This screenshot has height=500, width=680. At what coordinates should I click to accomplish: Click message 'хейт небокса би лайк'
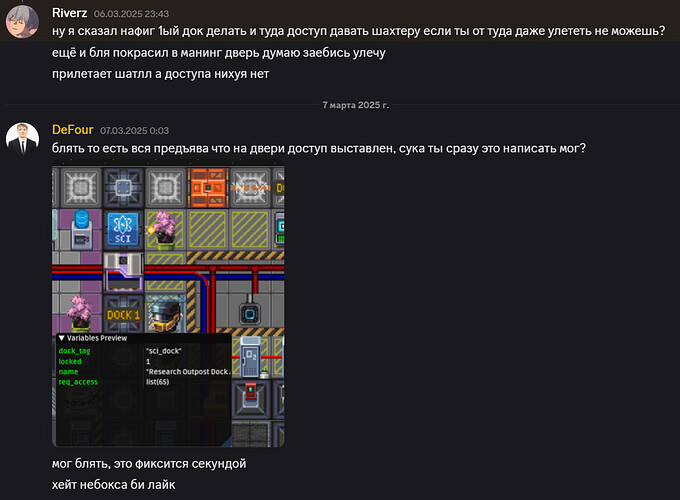click(114, 484)
